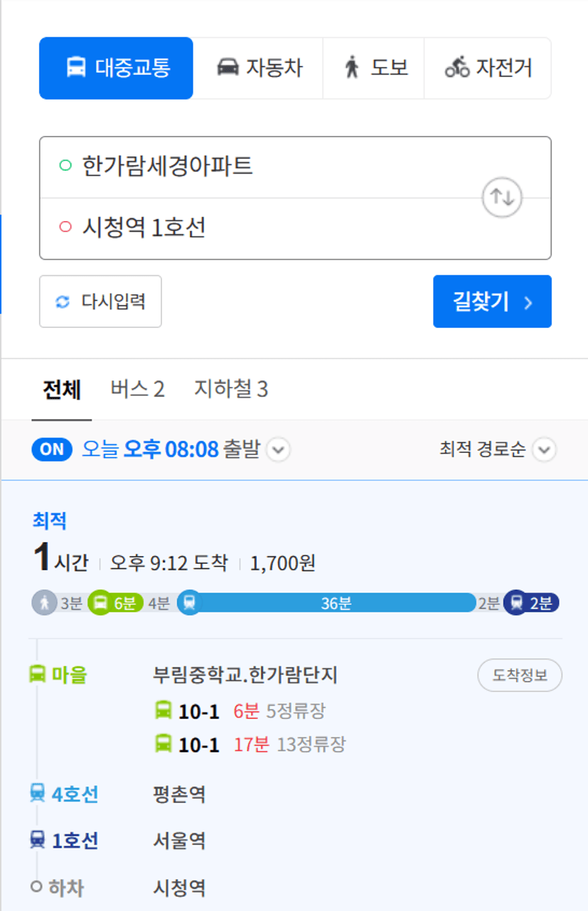Expand the departure time 오후 08:08 dropdown
588x911 pixels.
point(279,450)
